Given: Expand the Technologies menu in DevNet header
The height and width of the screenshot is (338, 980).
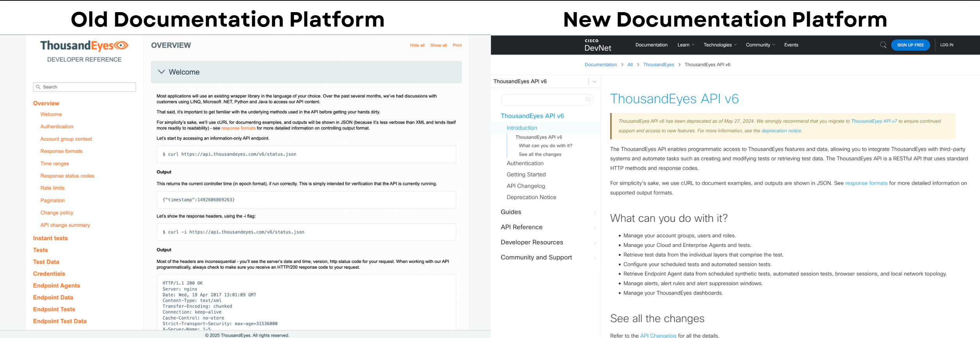Looking at the screenshot, I should [720, 45].
